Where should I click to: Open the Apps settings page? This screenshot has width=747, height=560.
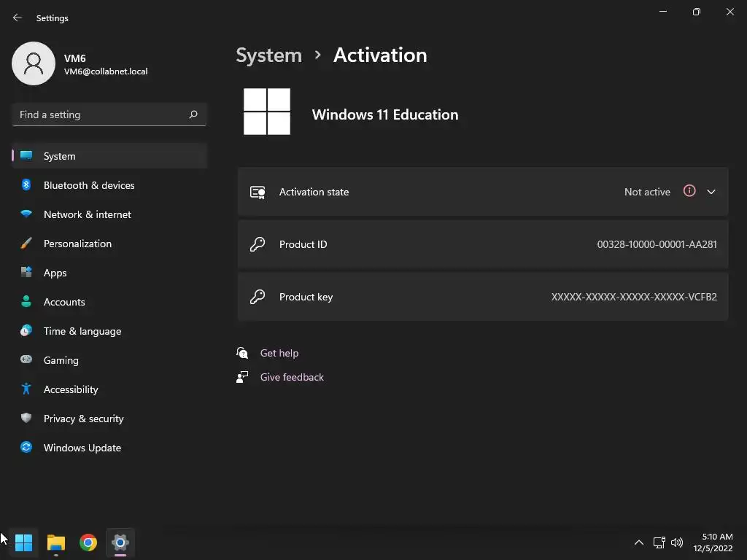pos(109,273)
